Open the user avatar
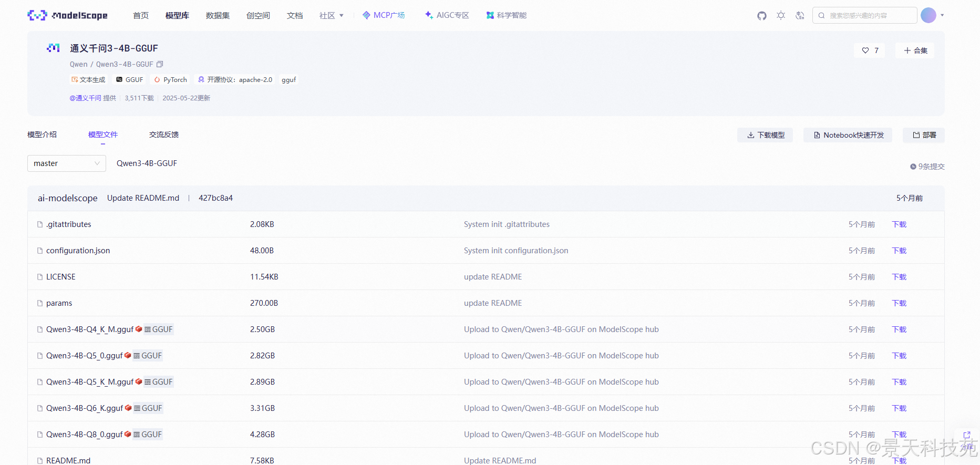The height and width of the screenshot is (465, 980). (x=929, y=15)
